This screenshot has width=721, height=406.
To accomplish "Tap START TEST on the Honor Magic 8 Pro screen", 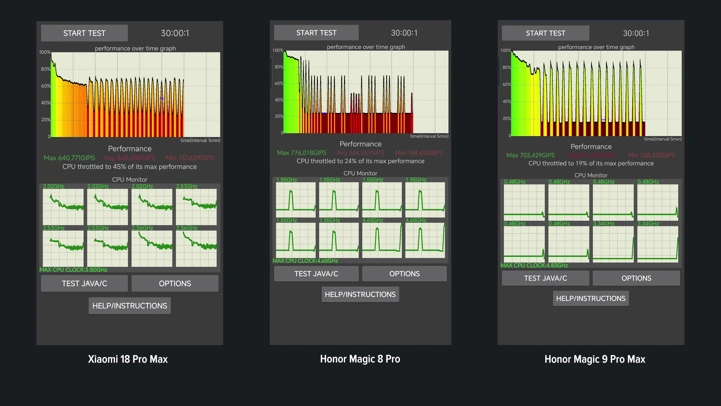I will click(x=316, y=33).
